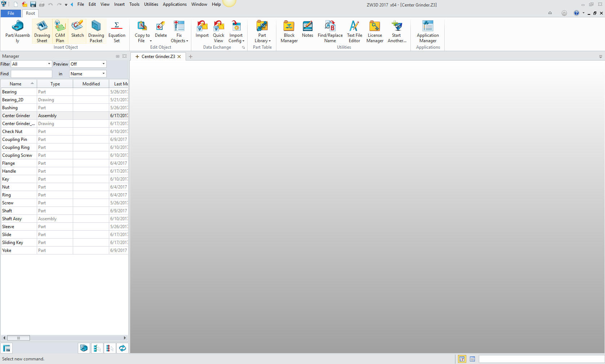Click the settings gear icon at top right
Screen dimensions: 605x364
564,13
